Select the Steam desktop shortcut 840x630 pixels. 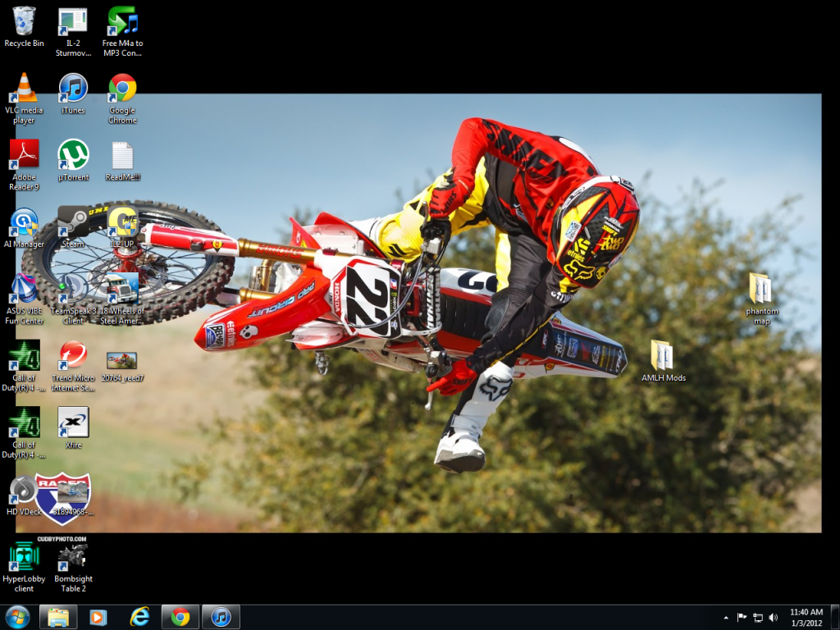(x=73, y=222)
